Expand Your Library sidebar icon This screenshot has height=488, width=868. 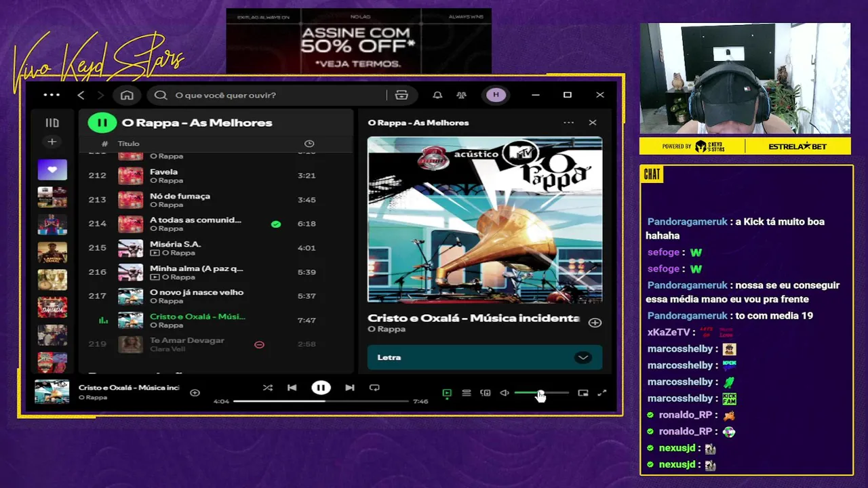click(52, 123)
